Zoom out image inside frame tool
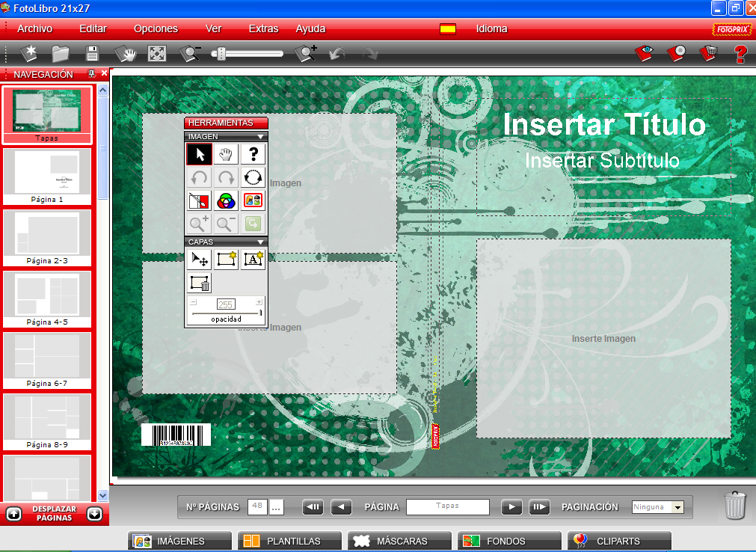The image size is (756, 552). [x=226, y=224]
